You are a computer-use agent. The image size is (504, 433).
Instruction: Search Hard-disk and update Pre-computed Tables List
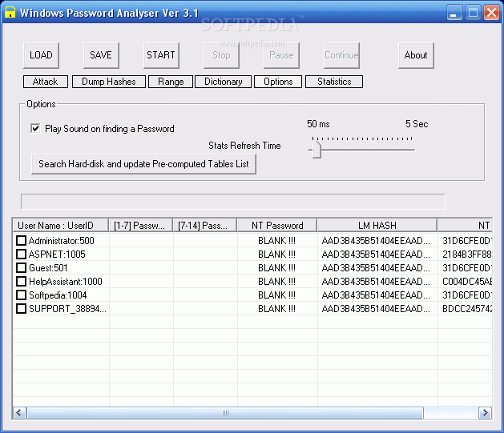143,164
